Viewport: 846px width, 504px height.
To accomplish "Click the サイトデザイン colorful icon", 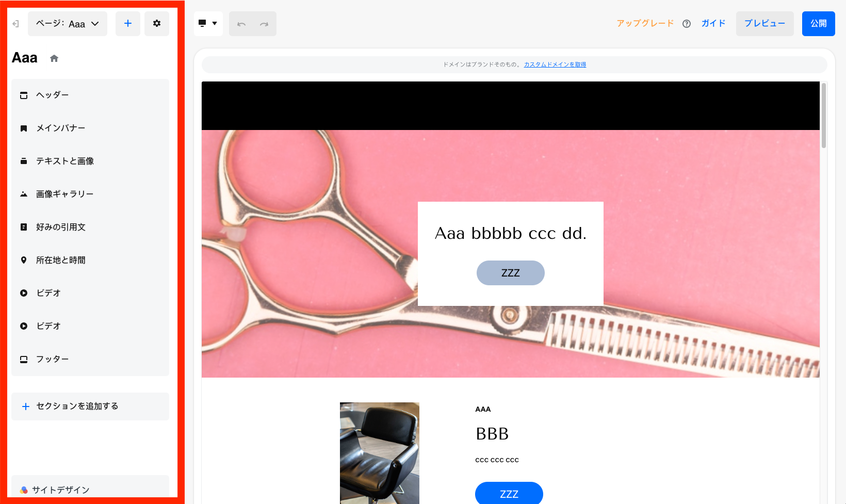I will coord(24,490).
